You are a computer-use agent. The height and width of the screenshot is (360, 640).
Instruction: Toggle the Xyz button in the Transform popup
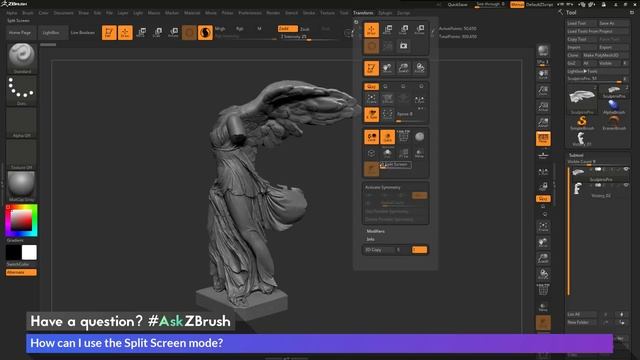tap(371, 87)
